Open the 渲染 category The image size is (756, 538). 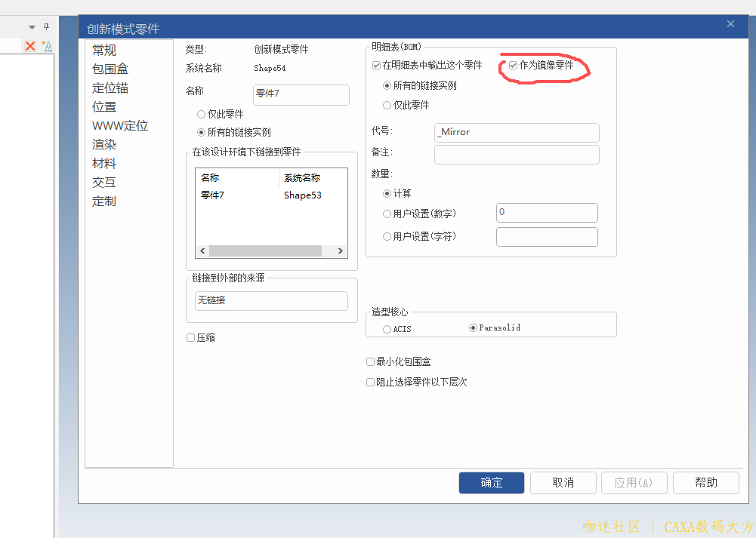[103, 144]
